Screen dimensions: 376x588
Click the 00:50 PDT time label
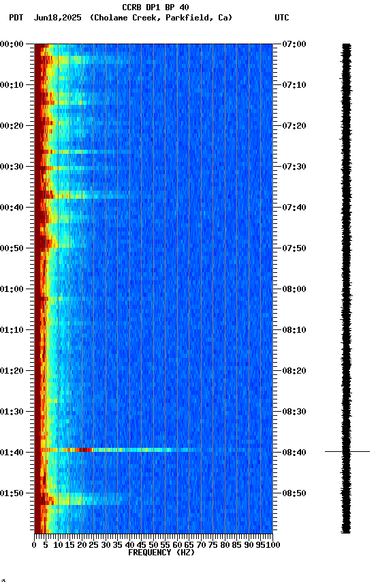coord(12,248)
